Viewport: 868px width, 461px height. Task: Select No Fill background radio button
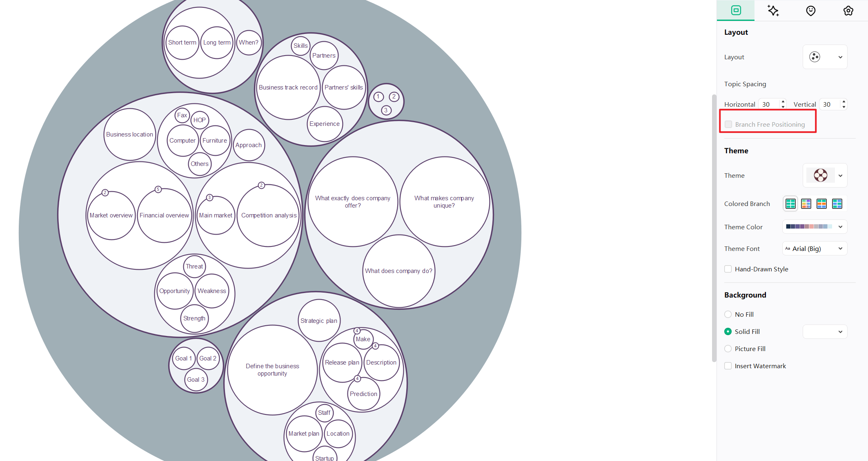pos(728,314)
